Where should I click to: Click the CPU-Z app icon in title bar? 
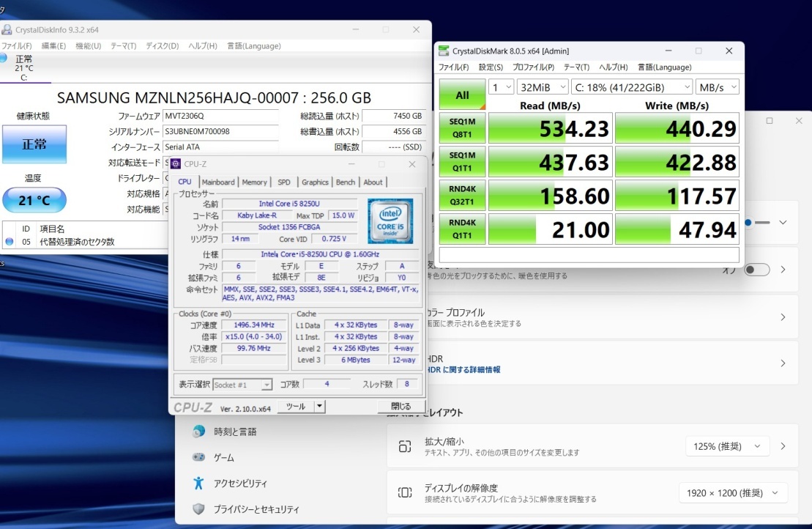point(176,163)
